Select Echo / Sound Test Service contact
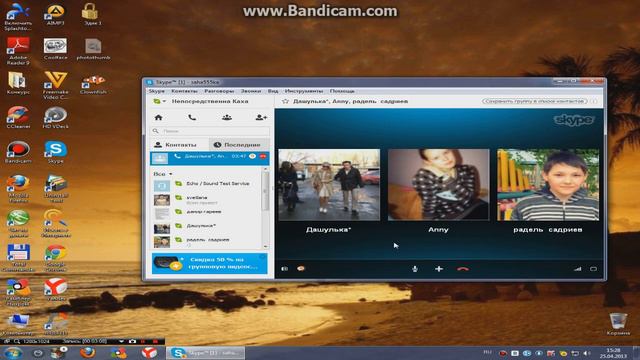 point(208,184)
